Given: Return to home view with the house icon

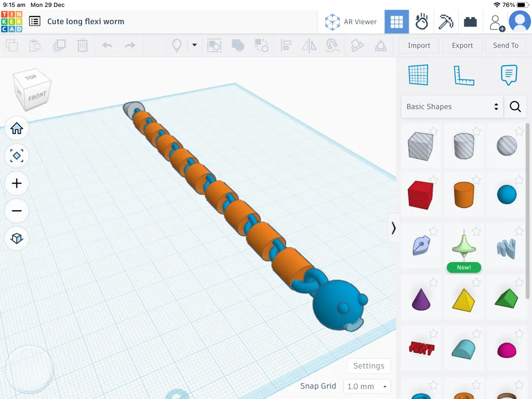Looking at the screenshot, I should coord(16,128).
